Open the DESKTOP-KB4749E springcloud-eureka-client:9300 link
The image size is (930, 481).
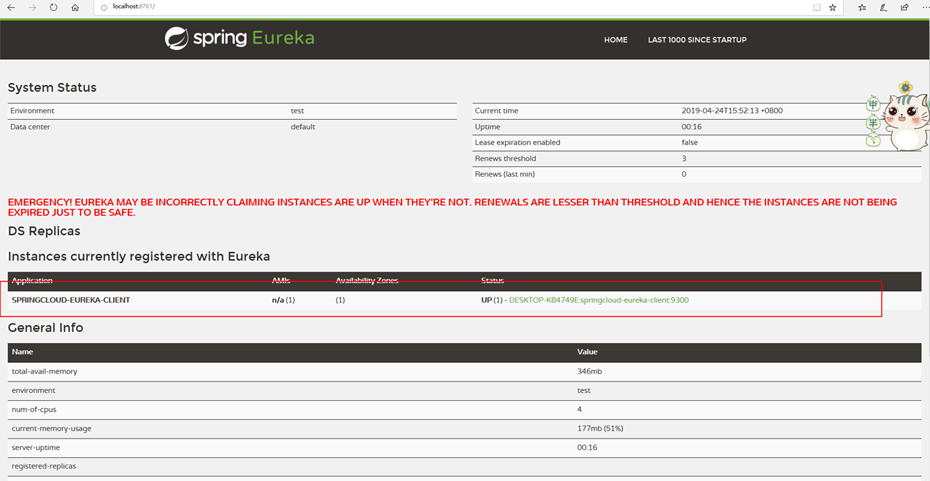pyautogui.click(x=599, y=300)
